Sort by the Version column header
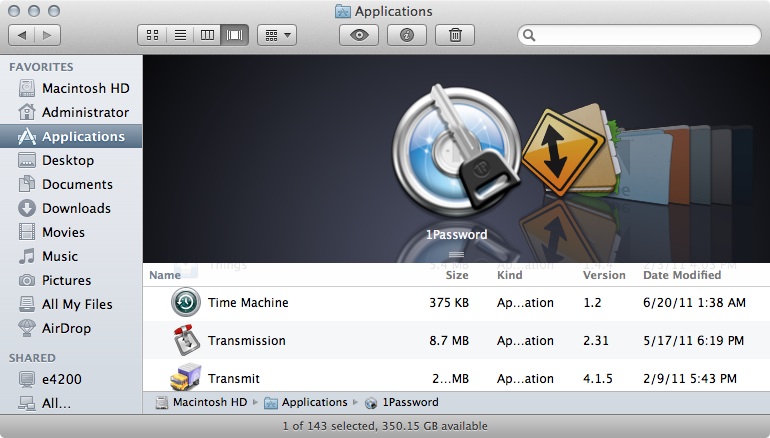Viewport: 770px width, 438px height. pyautogui.click(x=604, y=275)
